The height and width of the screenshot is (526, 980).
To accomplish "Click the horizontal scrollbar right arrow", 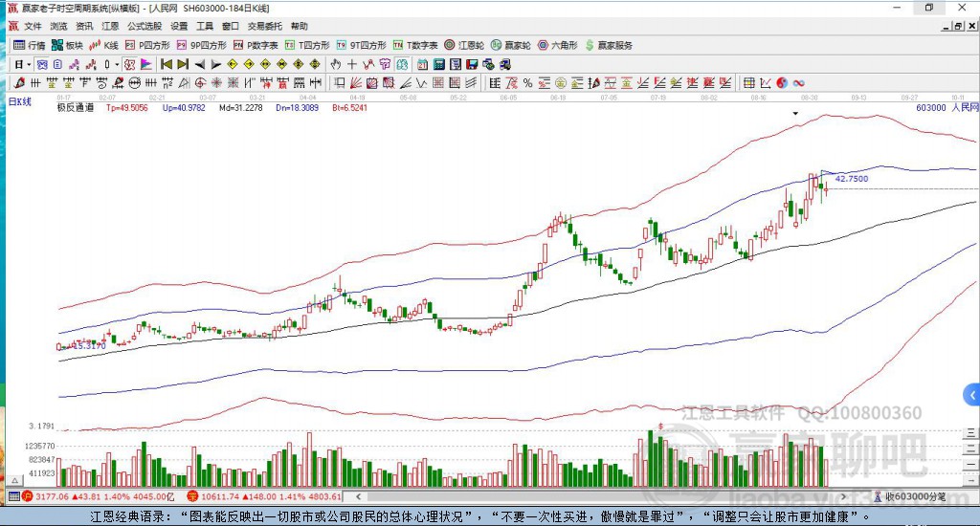I will point(843,496).
